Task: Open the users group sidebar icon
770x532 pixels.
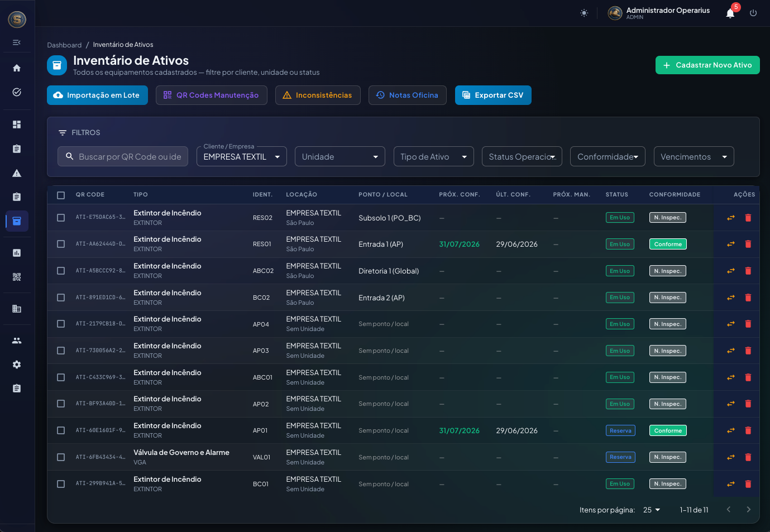Action: (17, 341)
